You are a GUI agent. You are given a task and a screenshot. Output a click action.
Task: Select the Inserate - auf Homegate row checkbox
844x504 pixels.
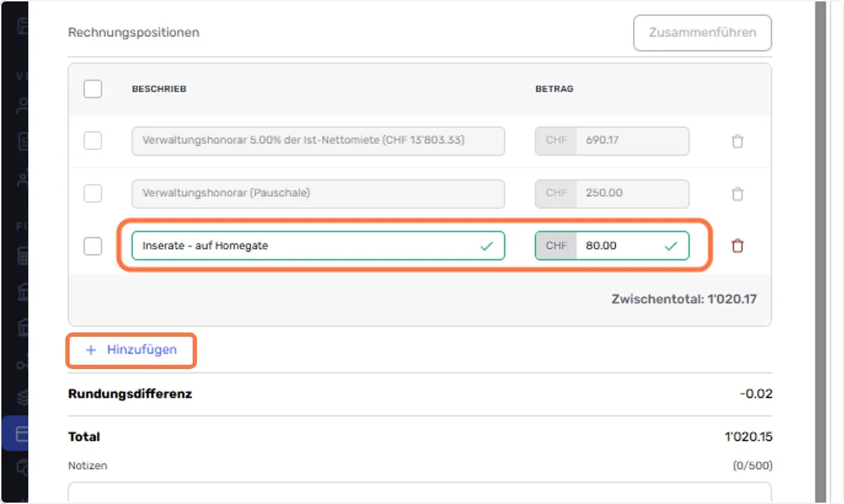(93, 246)
